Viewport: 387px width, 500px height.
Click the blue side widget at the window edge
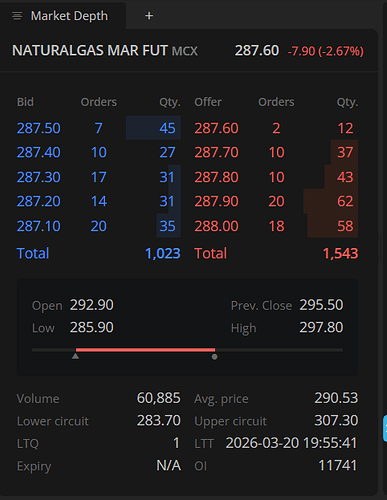pos(385,429)
